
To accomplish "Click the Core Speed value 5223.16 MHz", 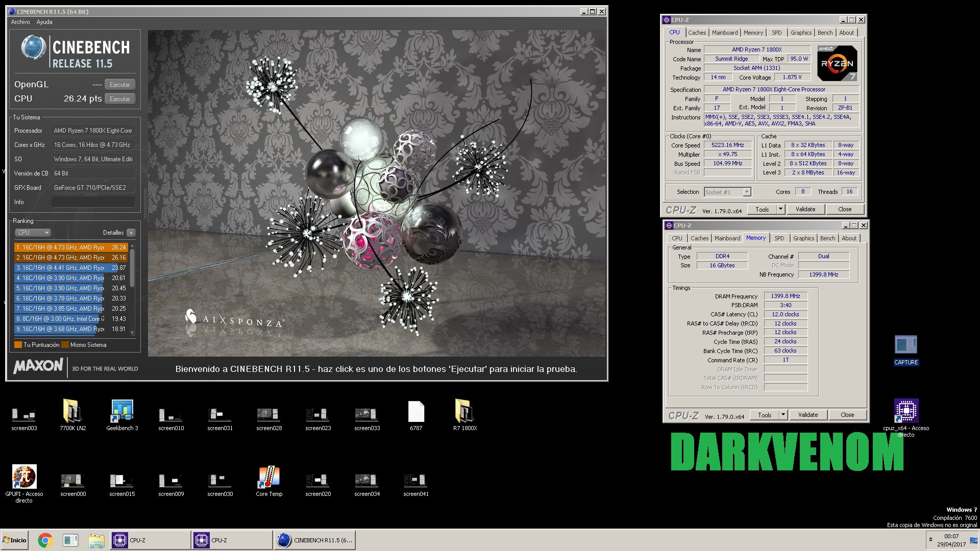I will [728, 145].
